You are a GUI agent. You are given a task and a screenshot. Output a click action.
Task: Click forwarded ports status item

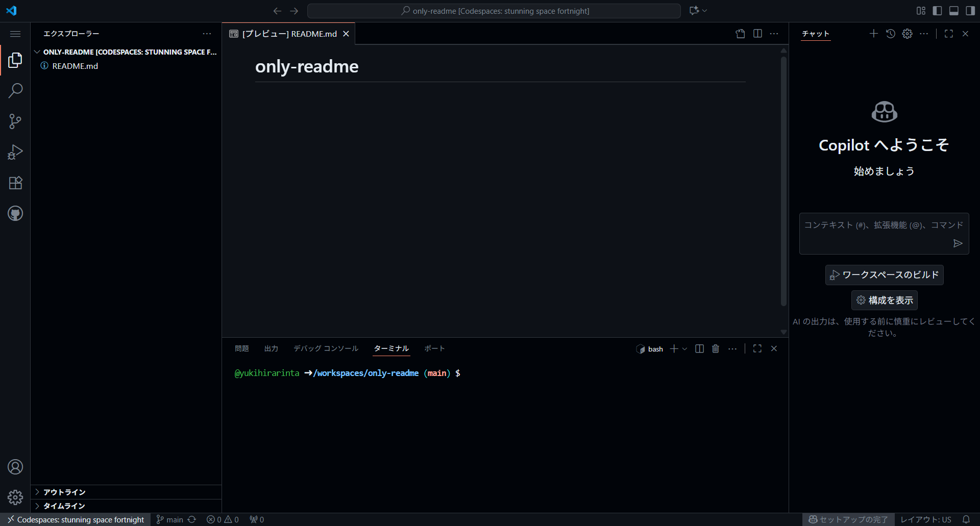point(257,519)
